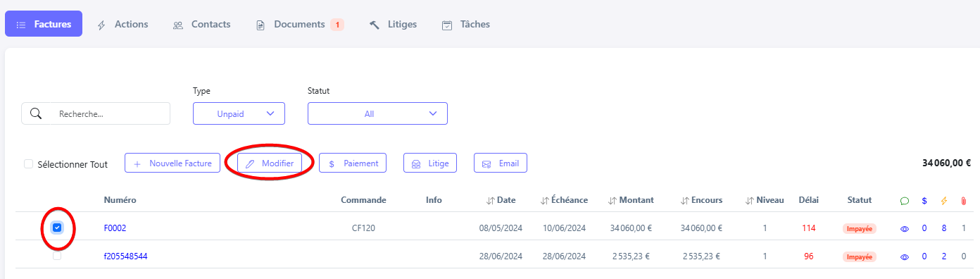Uncheck the F0002 invoice checkbox
Screen dimensions: 980x279
point(57,228)
